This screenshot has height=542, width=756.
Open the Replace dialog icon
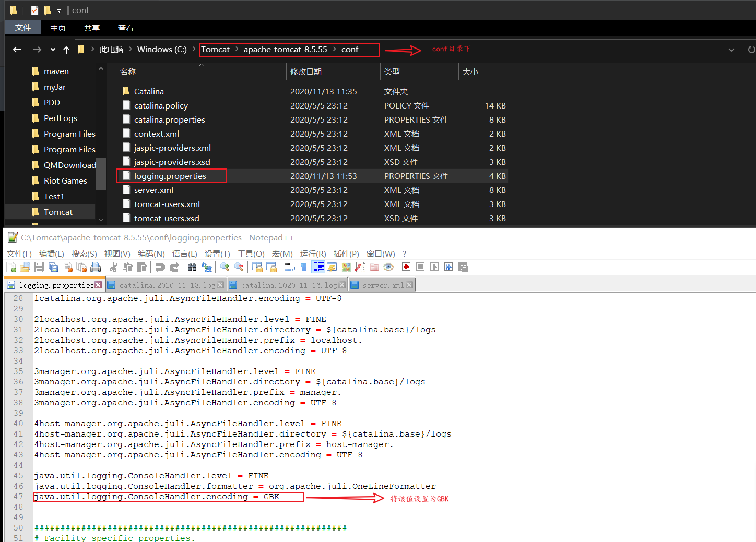206,267
